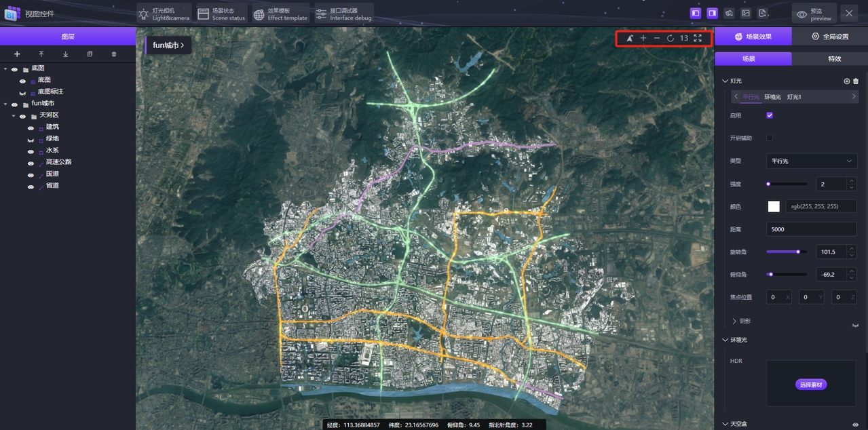Move layer to top icon
868x430 pixels.
[41, 54]
